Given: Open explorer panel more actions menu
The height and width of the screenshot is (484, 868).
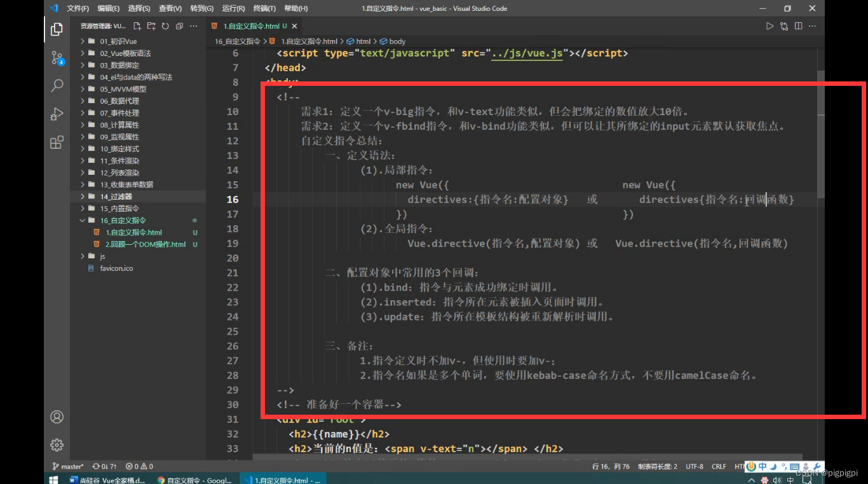Looking at the screenshot, I should tap(194, 26).
